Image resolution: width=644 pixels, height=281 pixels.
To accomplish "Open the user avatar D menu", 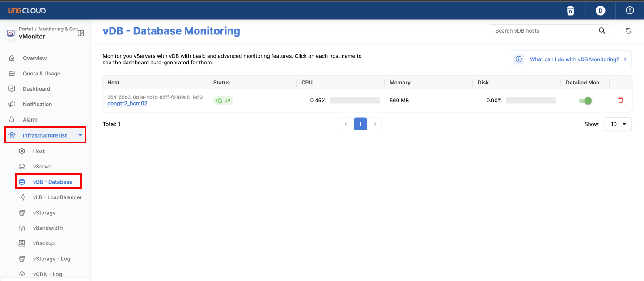I will (600, 10).
